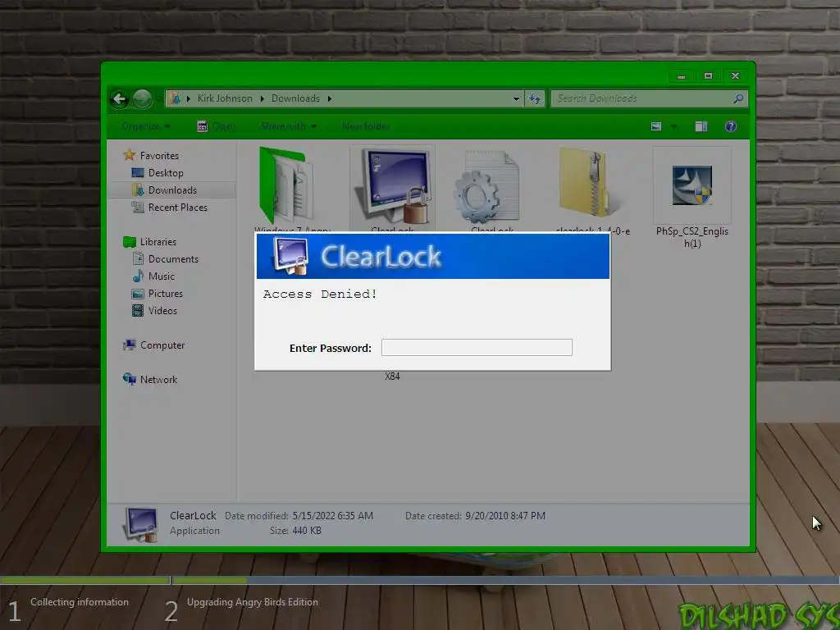The width and height of the screenshot is (840, 630).
Task: Click the folder icon in the address bar
Action: pyautogui.click(x=175, y=98)
